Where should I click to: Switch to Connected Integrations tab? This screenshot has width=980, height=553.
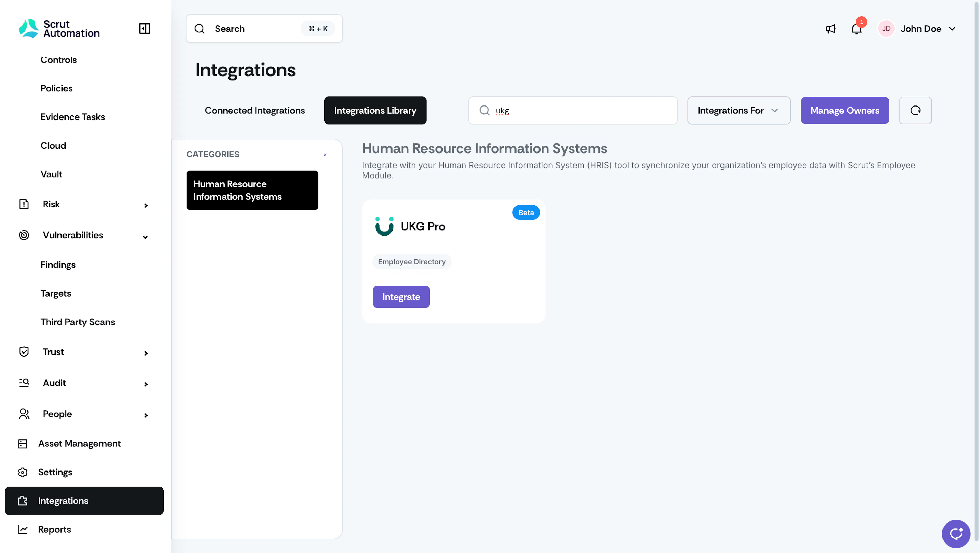click(x=255, y=110)
